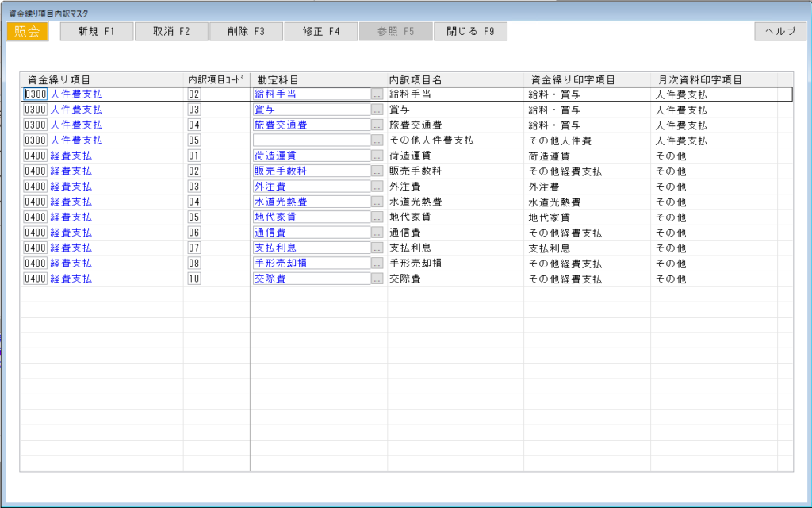The height and width of the screenshot is (508, 812).
Task: Click the 旅費交通費 account field
Action: click(x=311, y=125)
